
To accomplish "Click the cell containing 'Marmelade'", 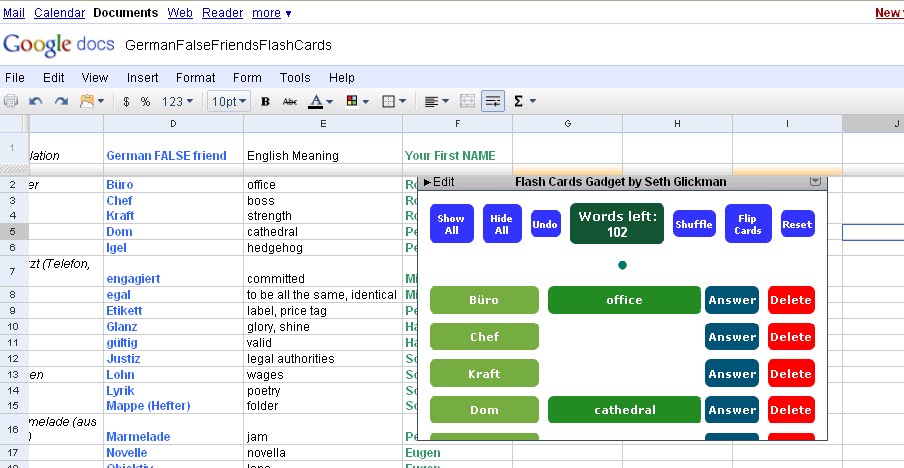I will 174,428.
